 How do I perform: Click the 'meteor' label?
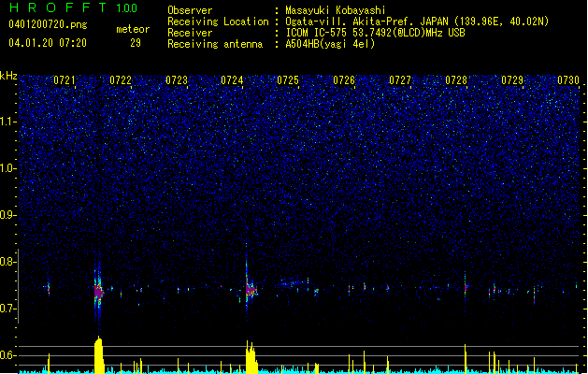coord(133,29)
